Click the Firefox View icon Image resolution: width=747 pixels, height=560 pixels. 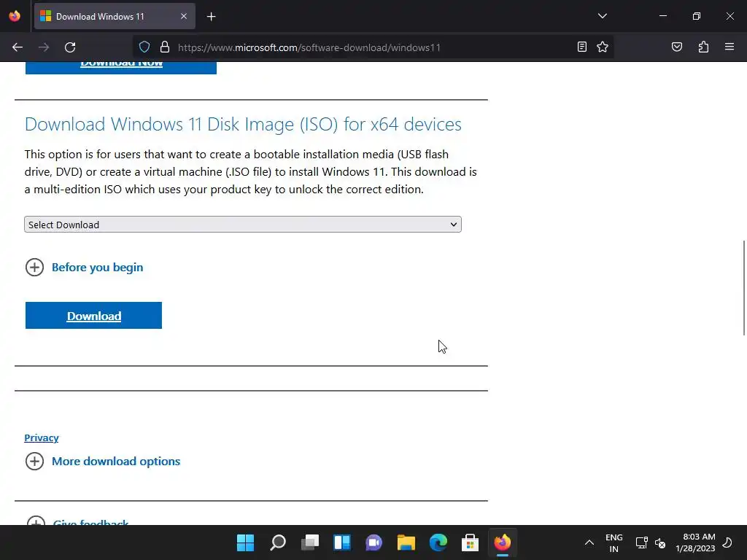[x=15, y=16]
